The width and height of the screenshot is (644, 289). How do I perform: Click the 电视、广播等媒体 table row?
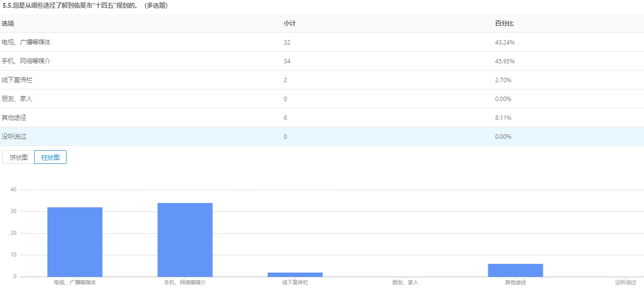(x=26, y=43)
